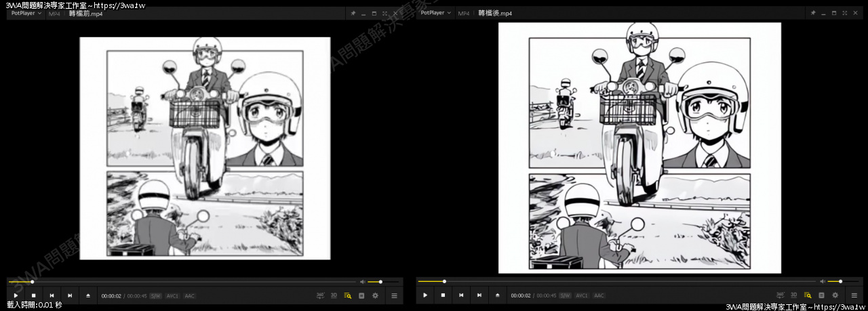
Task: Click the eject/open file icon in left player
Action: [x=88, y=295]
